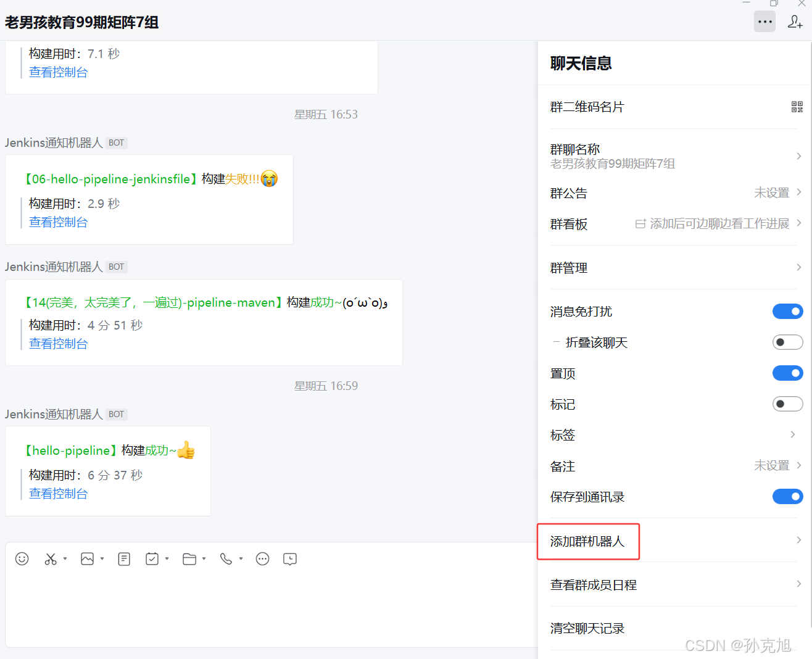Click BOT tag above hello-pipeline message
Screen dimensions: 812x659
click(117, 414)
